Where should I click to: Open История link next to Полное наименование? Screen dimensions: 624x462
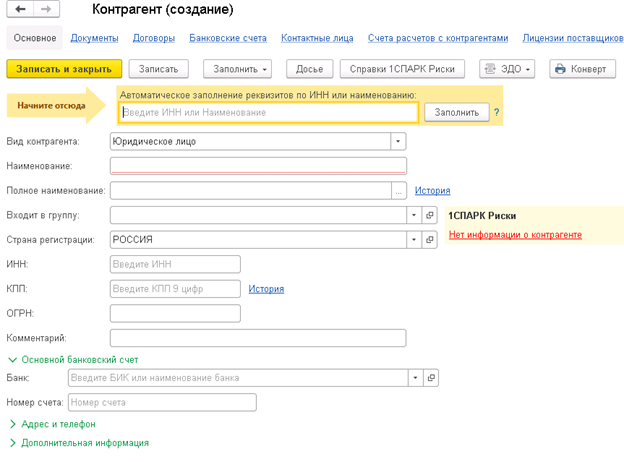pyautogui.click(x=433, y=191)
